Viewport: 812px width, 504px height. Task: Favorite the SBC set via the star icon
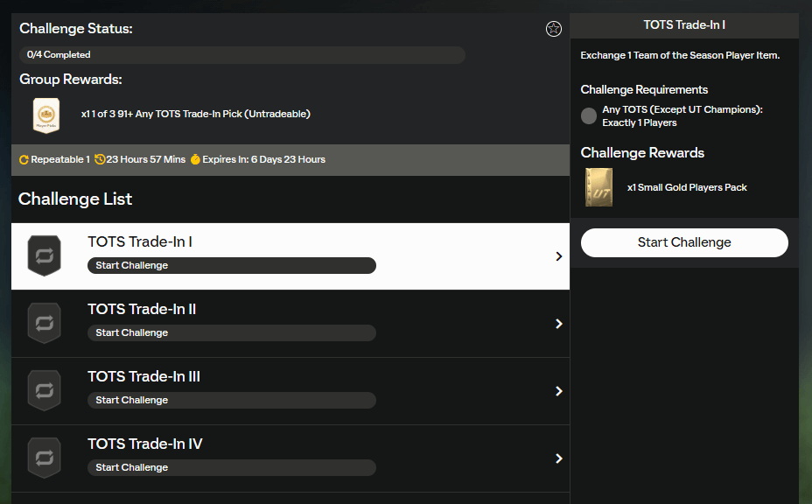coord(553,28)
